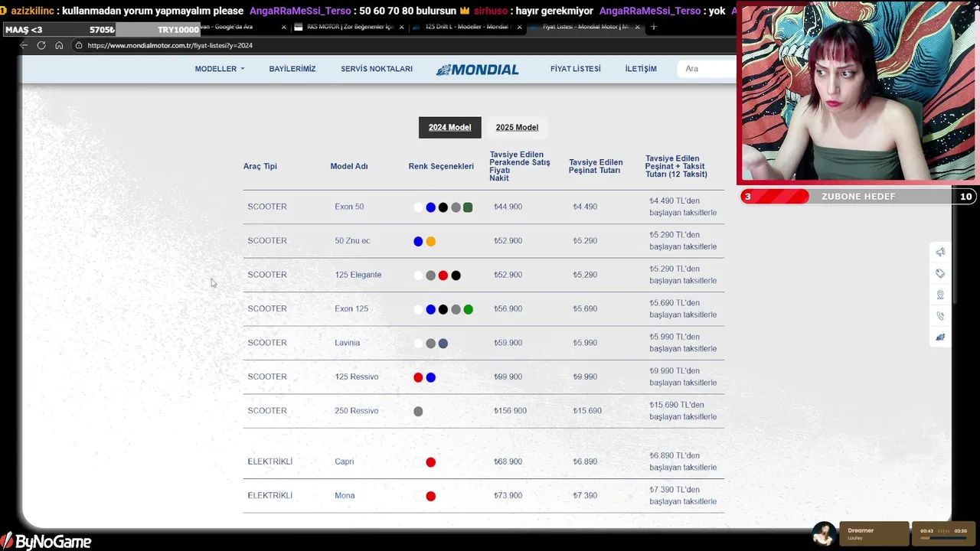
Task: Select the Fiyat Listesi Mondial browser tab
Action: click(x=586, y=27)
